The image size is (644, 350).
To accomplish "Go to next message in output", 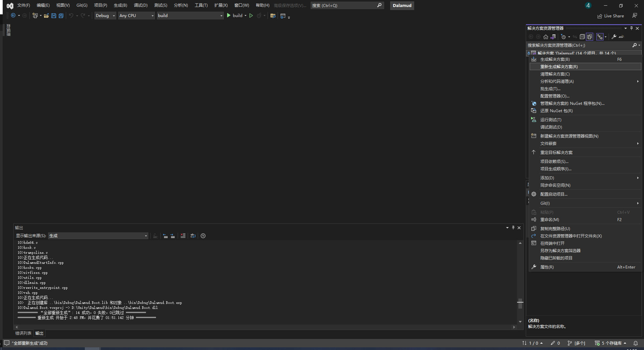I will coord(173,236).
